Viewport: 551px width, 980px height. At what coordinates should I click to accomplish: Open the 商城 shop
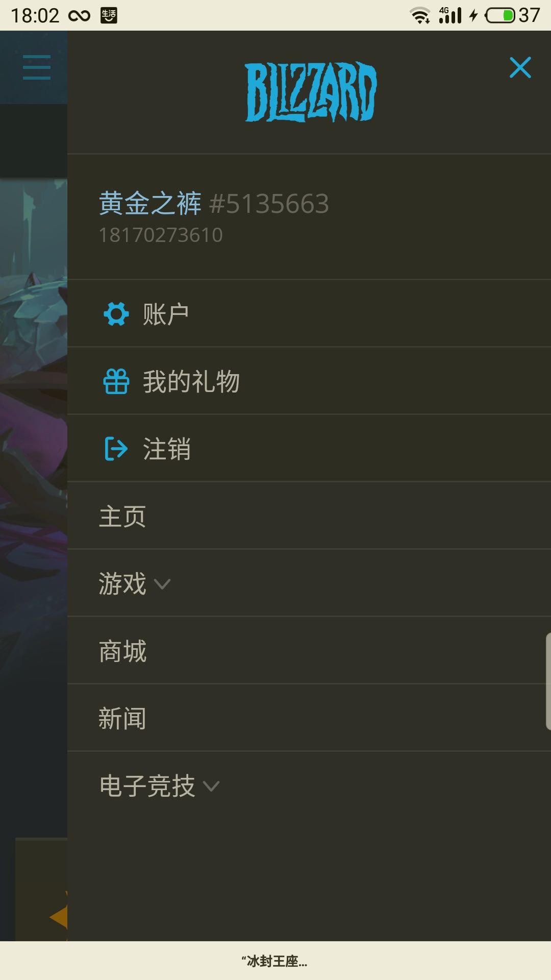point(309,651)
